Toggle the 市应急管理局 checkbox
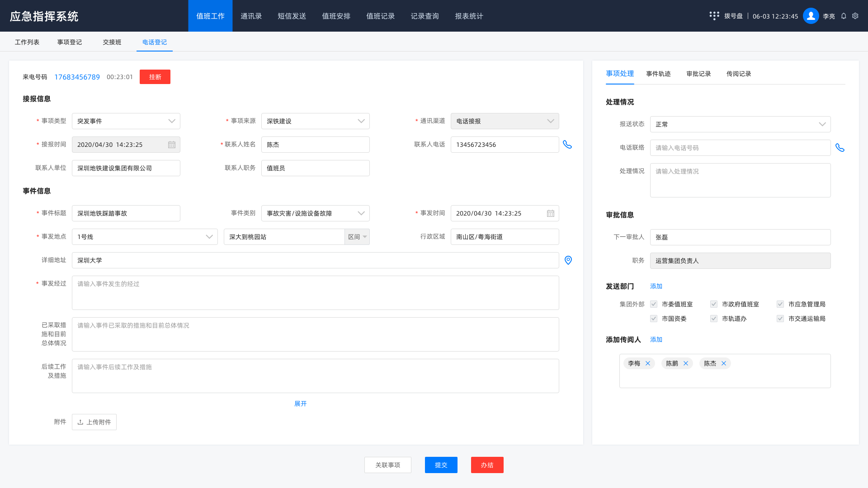 click(780, 304)
